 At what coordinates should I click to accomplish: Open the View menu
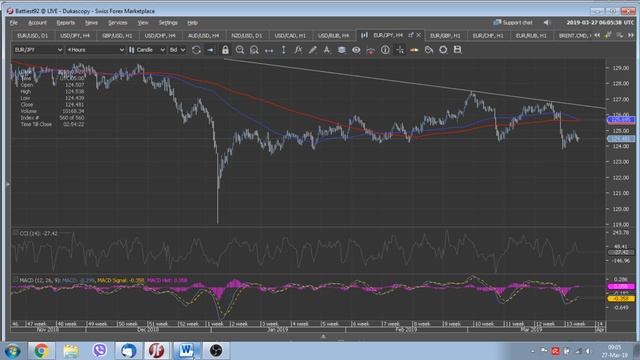click(x=142, y=23)
